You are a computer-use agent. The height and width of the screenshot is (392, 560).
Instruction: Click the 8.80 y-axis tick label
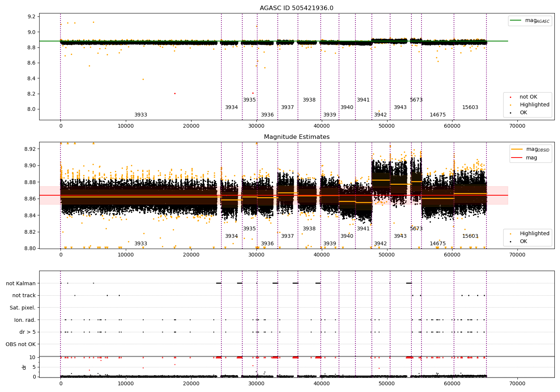[x=30, y=248]
